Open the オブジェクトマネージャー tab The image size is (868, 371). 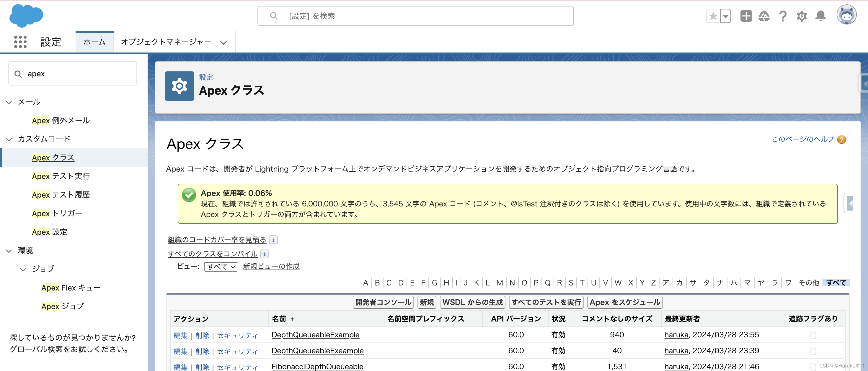point(166,42)
